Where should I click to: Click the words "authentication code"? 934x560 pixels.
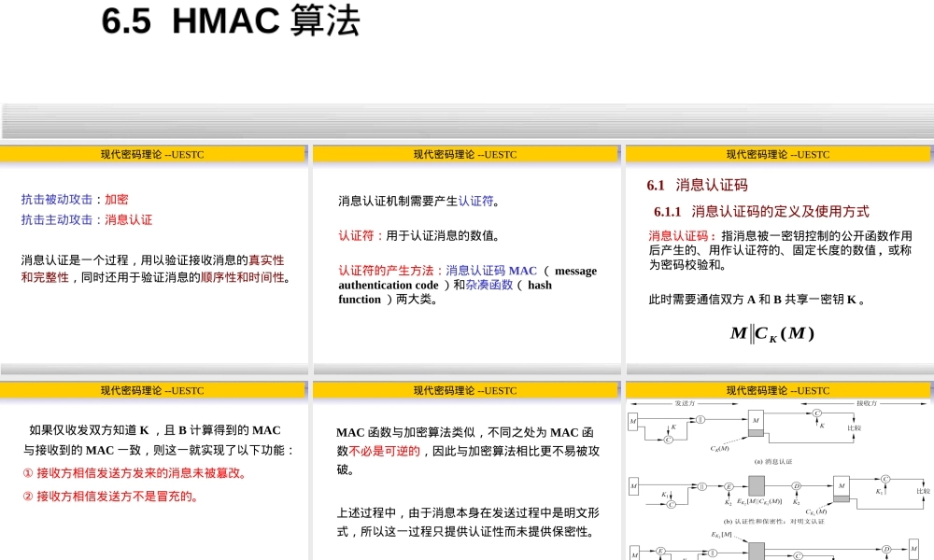pos(389,285)
